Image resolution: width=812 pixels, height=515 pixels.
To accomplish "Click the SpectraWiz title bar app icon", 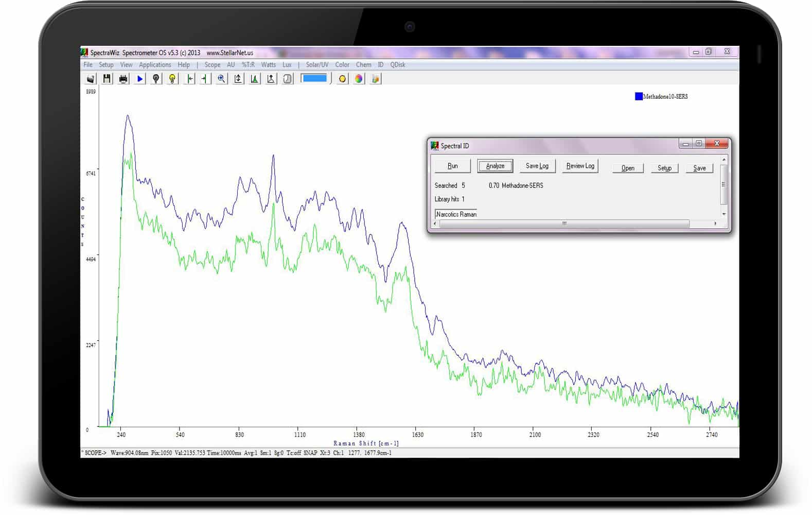I will (x=84, y=53).
